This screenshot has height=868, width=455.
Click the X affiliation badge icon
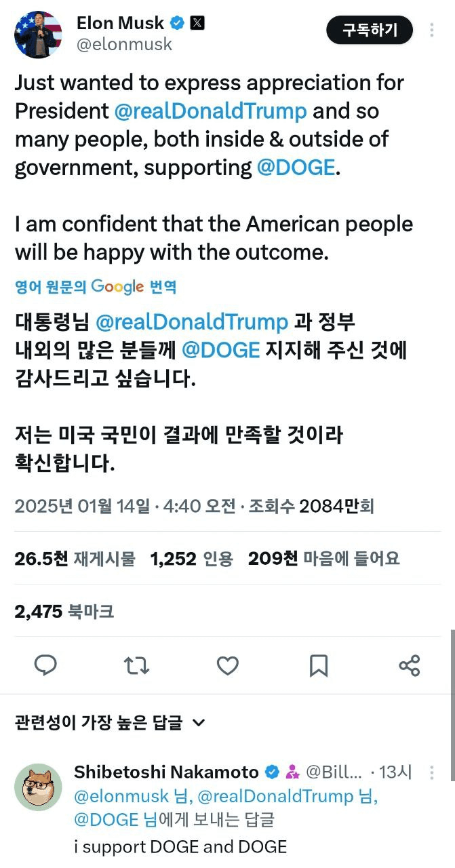click(x=196, y=23)
